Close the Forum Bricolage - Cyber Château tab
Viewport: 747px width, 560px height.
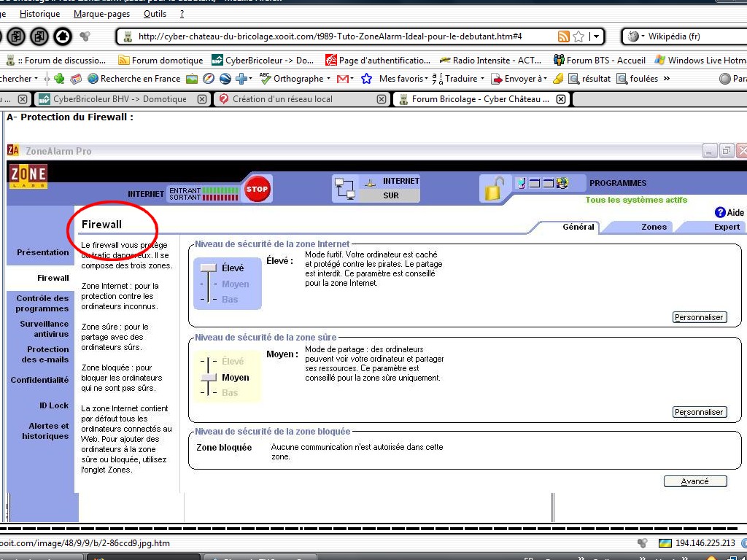point(561,99)
